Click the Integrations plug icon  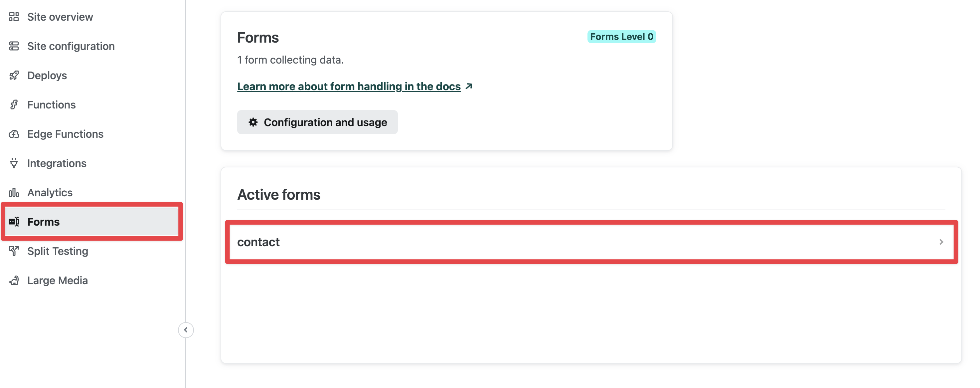pos(14,163)
